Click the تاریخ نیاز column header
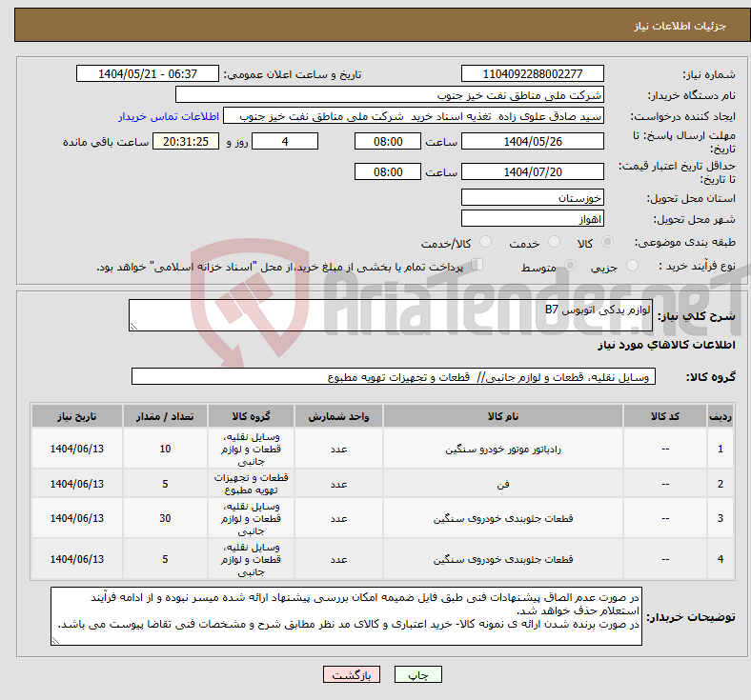The image size is (751, 700). click(76, 416)
